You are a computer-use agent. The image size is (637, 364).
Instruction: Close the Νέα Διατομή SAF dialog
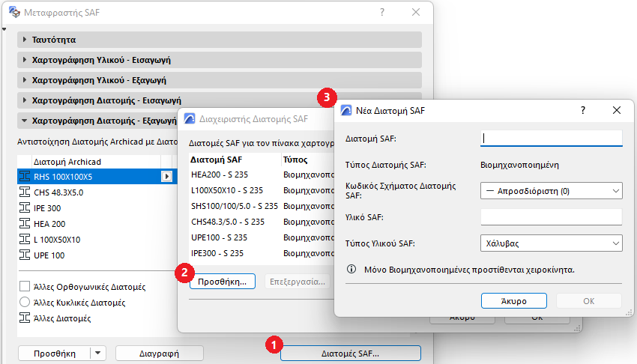617,110
